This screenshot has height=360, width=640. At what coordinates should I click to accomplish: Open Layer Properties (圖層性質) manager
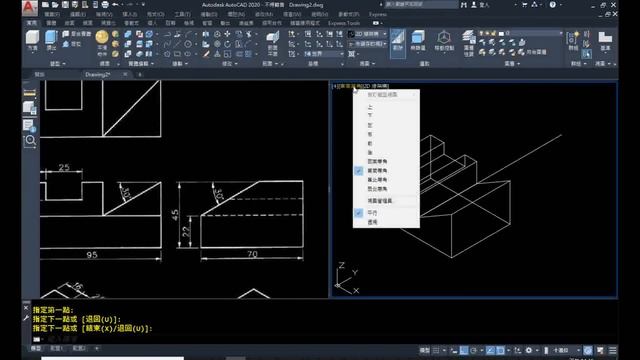point(468,43)
